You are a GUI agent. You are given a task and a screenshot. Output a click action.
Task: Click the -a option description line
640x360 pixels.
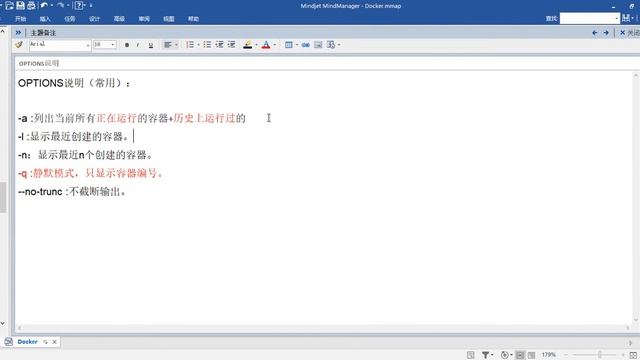(x=132, y=118)
